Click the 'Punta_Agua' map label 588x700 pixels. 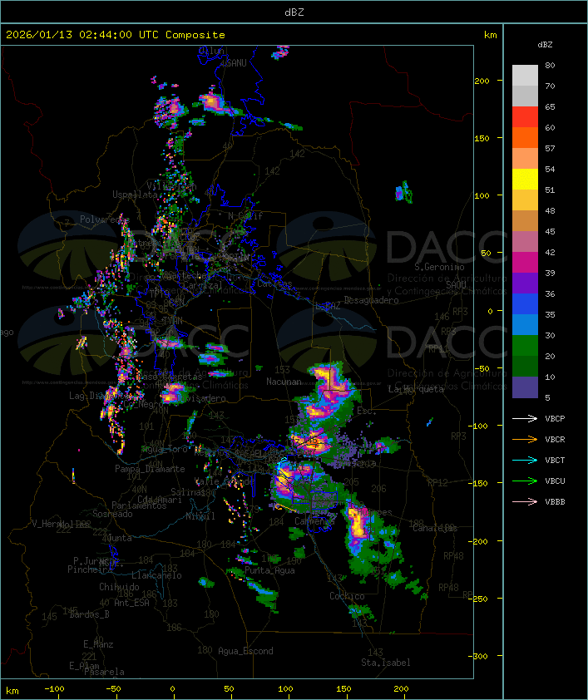[x=269, y=570]
